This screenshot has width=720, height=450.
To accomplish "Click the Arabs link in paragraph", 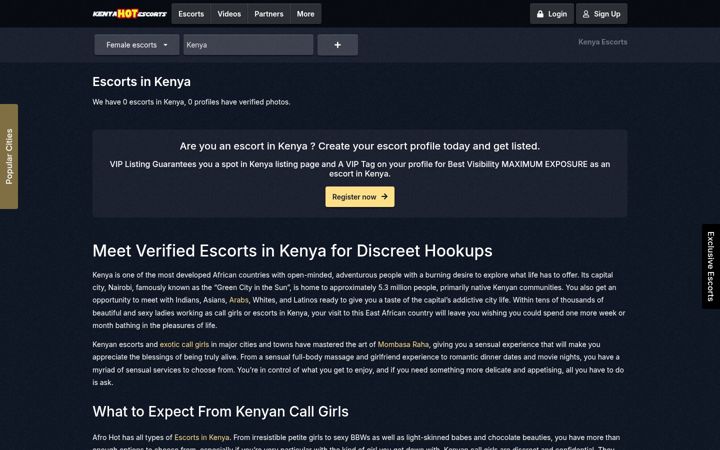I will point(239,300).
